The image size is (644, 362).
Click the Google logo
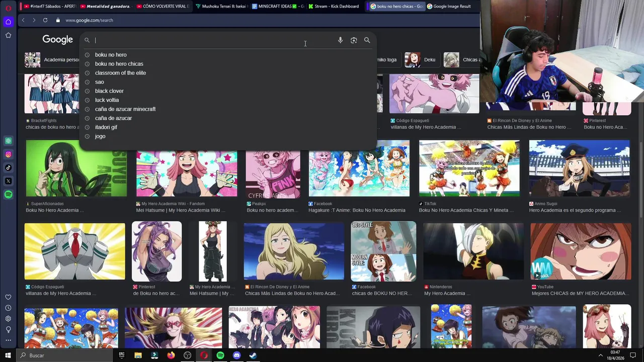click(x=57, y=39)
